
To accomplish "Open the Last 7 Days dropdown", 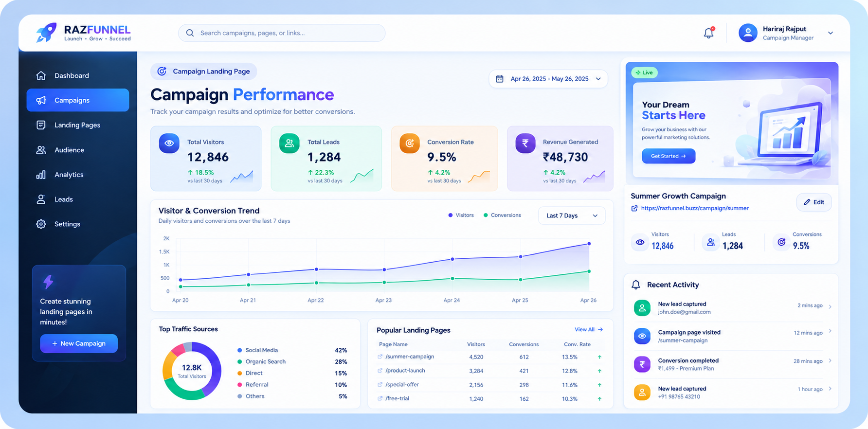I will pyautogui.click(x=572, y=215).
